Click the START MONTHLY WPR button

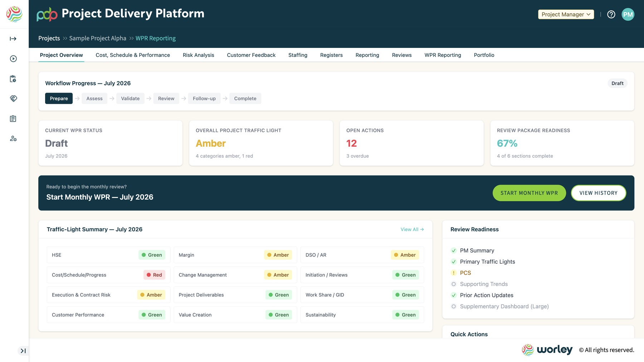pyautogui.click(x=529, y=193)
